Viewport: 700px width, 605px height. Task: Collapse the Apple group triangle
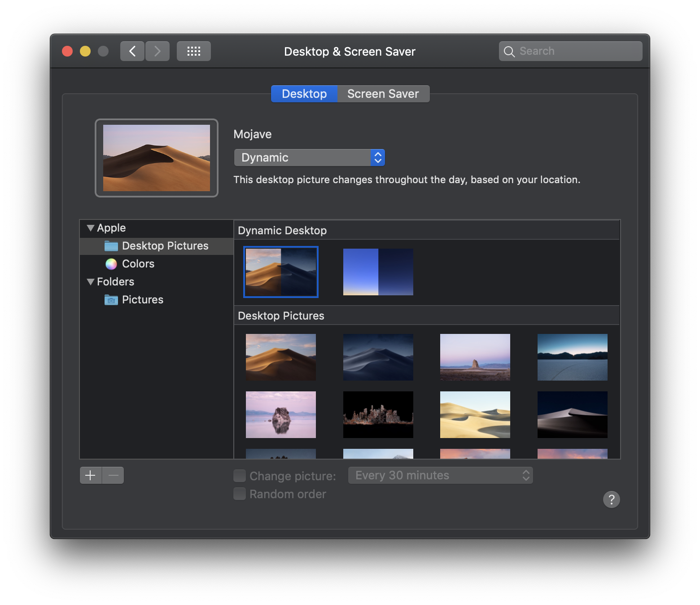tap(91, 228)
